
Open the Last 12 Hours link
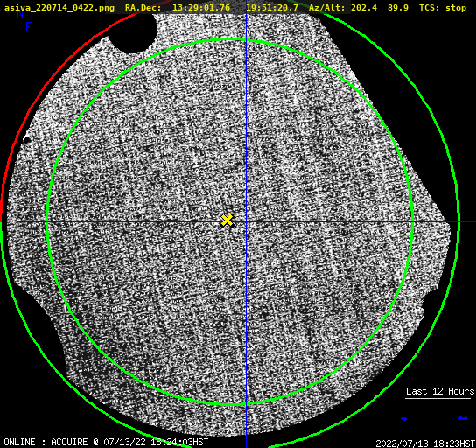pyautogui.click(x=440, y=391)
